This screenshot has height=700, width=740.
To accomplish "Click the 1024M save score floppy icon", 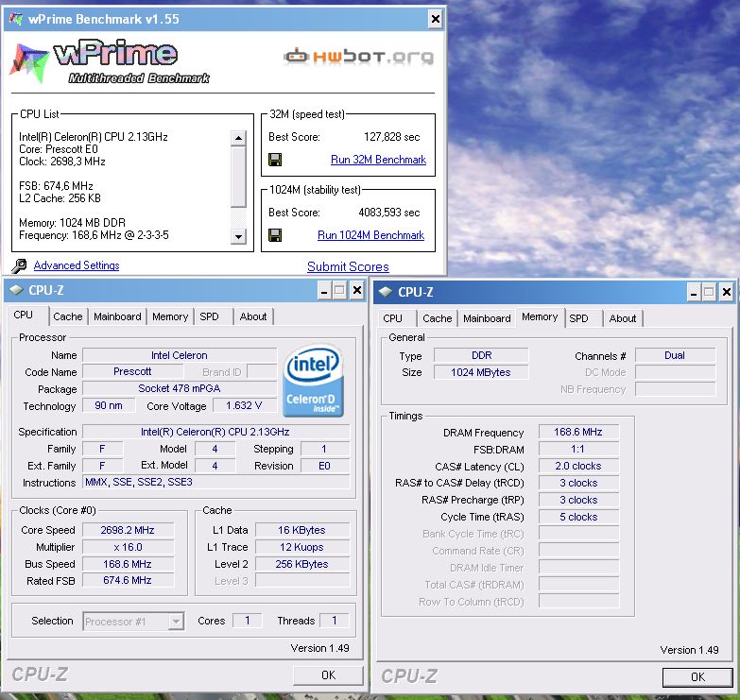I will pos(275,235).
